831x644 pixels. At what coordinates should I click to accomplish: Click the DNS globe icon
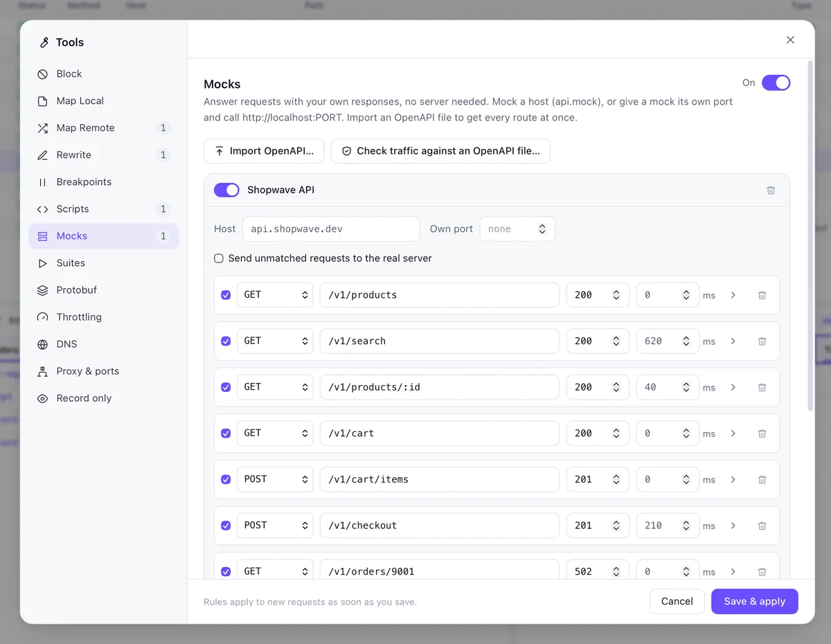[x=43, y=344]
